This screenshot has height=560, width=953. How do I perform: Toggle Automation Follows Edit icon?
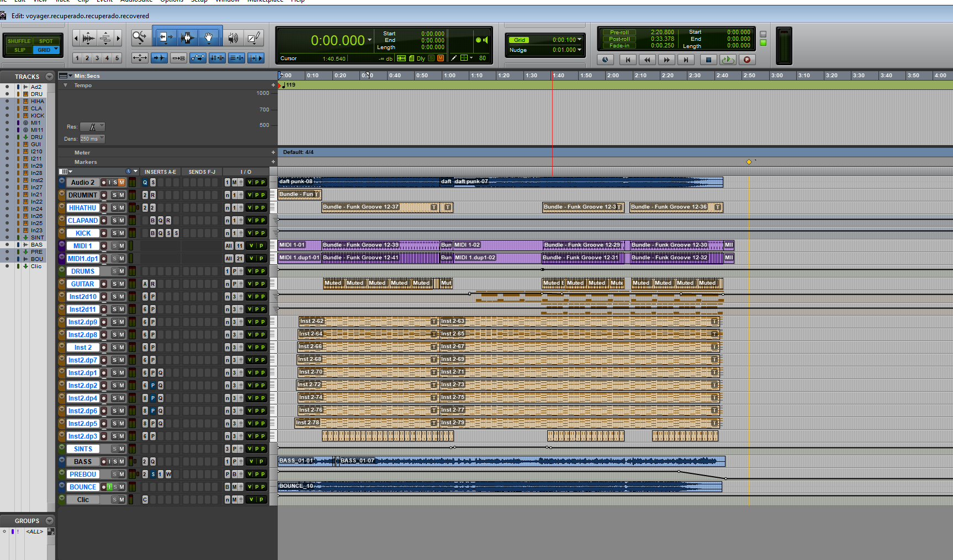pyautogui.click(x=198, y=58)
